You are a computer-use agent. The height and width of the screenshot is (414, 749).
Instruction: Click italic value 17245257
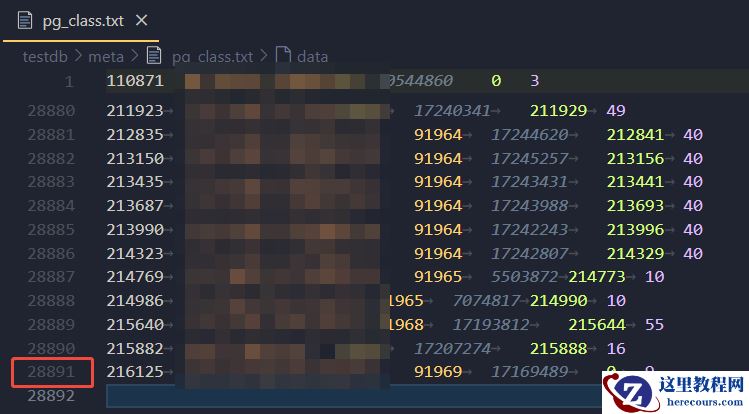529,159
